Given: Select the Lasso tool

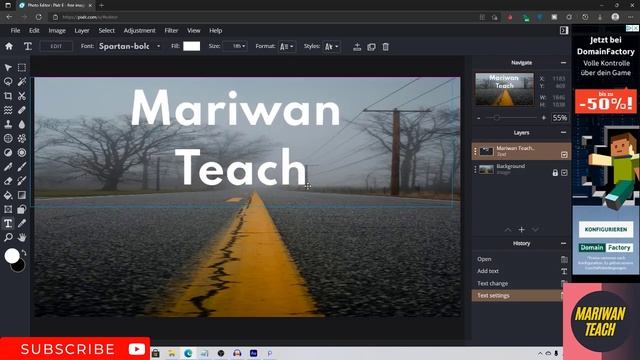Looking at the screenshot, I should pyautogui.click(x=8, y=82).
